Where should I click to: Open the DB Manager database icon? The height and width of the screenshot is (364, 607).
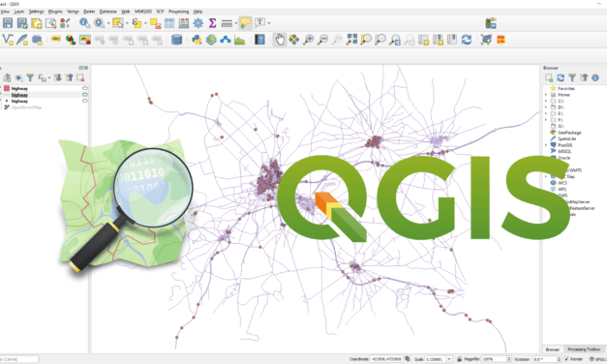(x=176, y=40)
